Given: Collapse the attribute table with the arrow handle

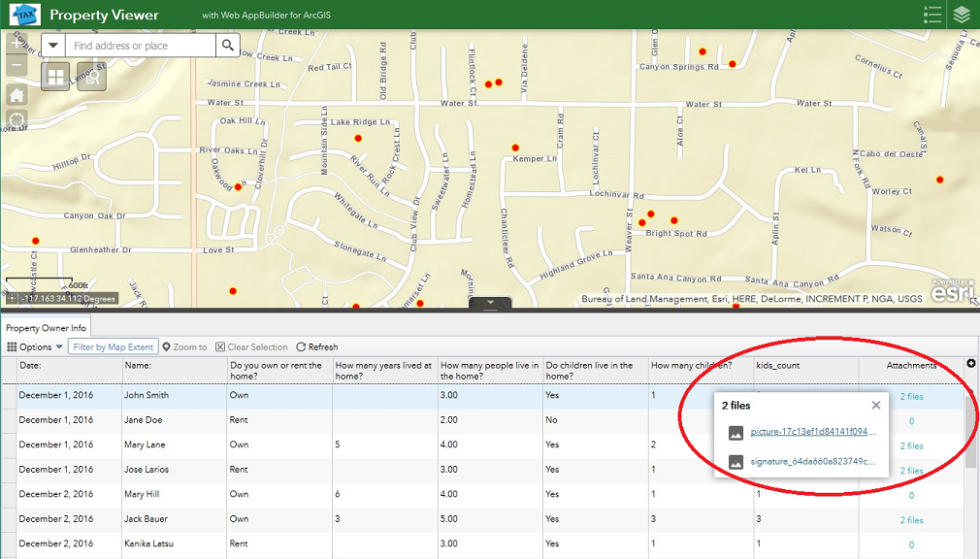Looking at the screenshot, I should [490, 303].
